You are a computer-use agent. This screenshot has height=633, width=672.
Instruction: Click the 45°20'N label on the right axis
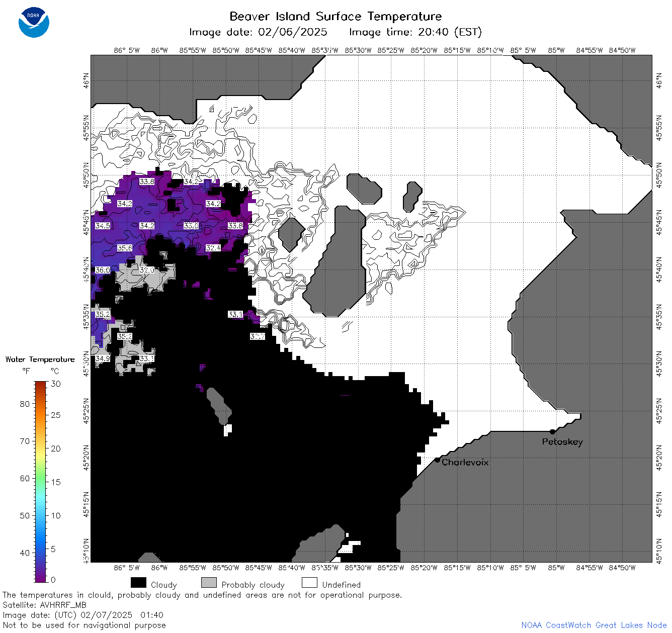(660, 458)
